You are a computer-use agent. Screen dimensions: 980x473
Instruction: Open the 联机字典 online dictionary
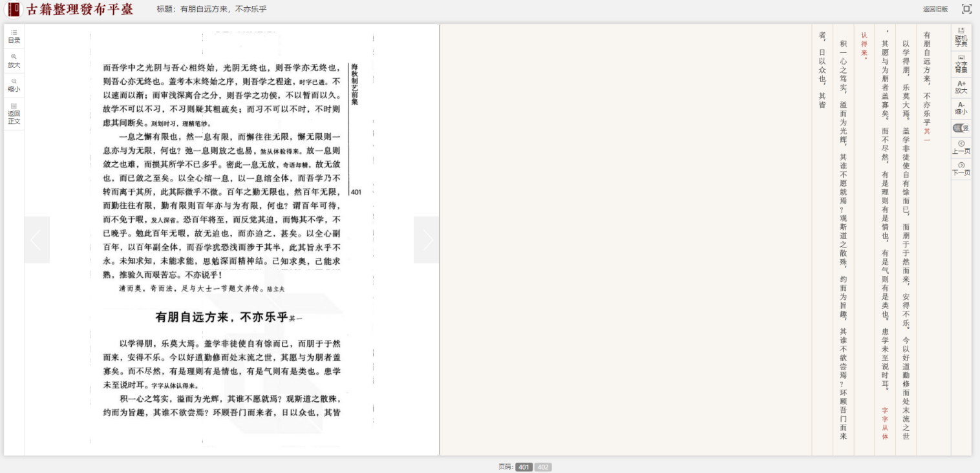point(961,37)
